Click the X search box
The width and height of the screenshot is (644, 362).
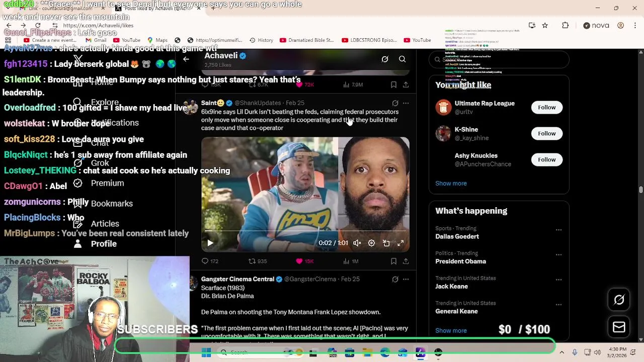tap(499, 59)
